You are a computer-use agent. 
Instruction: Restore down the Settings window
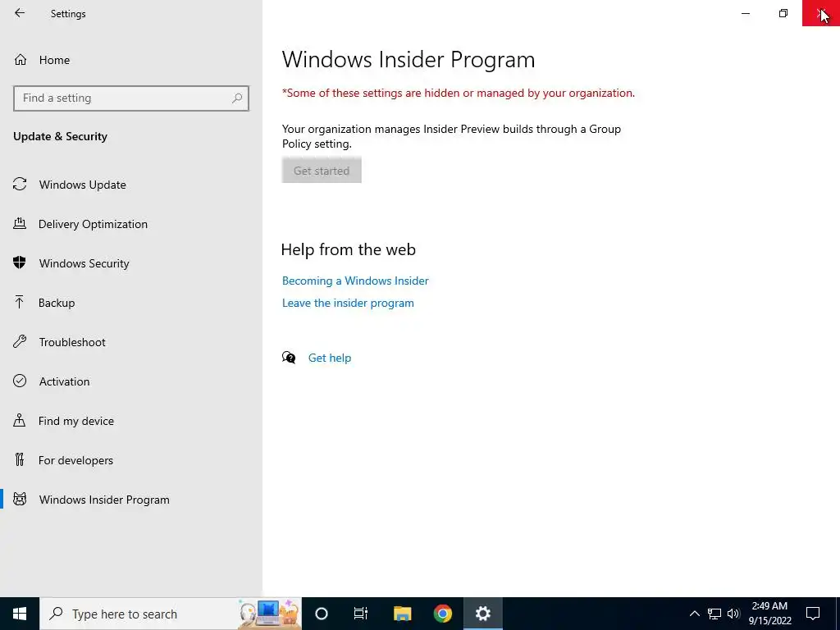coord(783,13)
